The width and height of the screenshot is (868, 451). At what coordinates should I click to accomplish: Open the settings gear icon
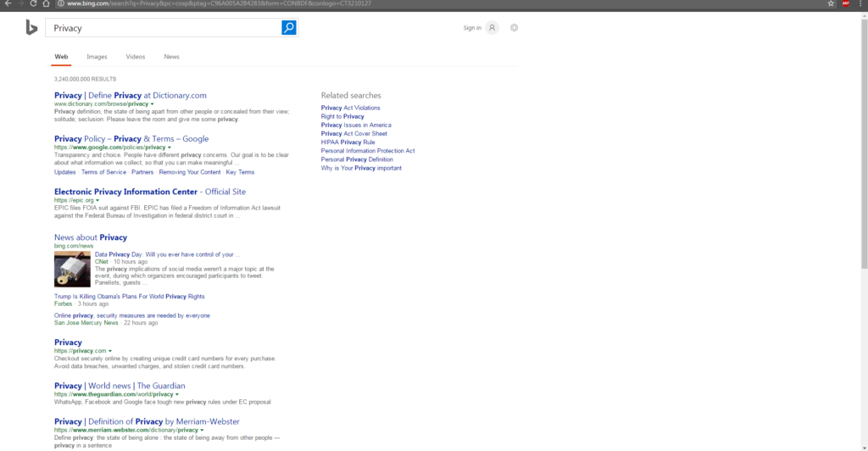coord(515,28)
